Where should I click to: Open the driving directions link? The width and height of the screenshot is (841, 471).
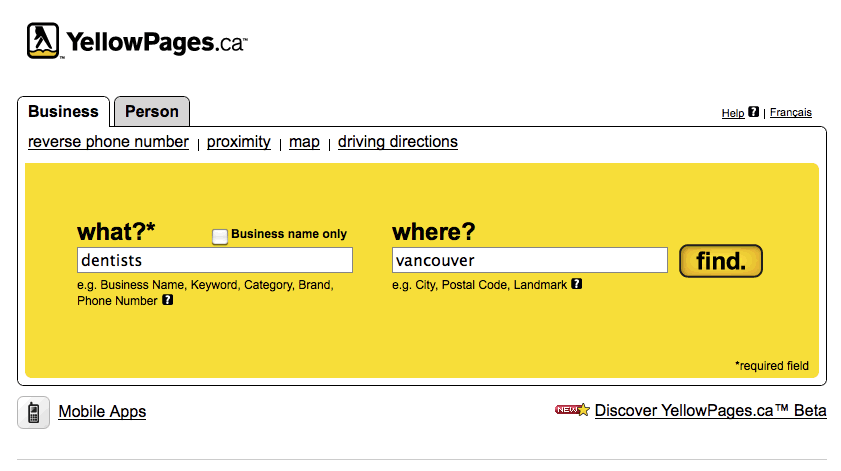point(398,142)
